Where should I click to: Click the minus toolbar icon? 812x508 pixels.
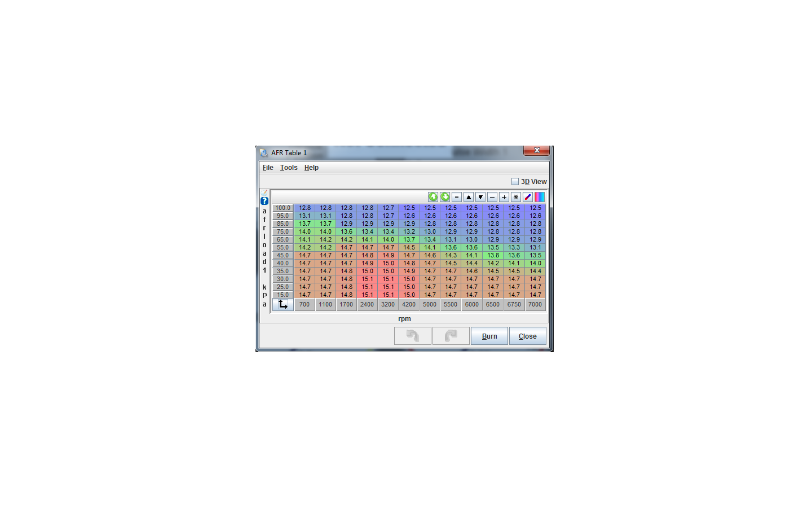coord(492,197)
